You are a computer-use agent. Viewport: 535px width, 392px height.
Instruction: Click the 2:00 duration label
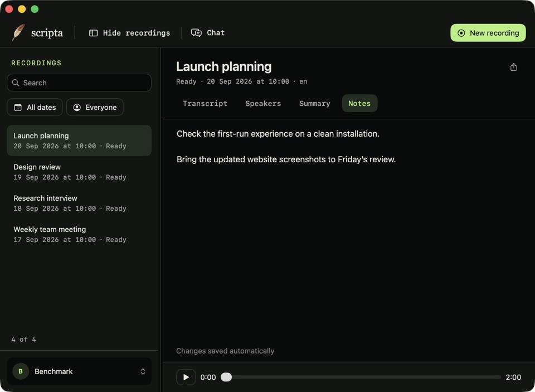pyautogui.click(x=513, y=378)
